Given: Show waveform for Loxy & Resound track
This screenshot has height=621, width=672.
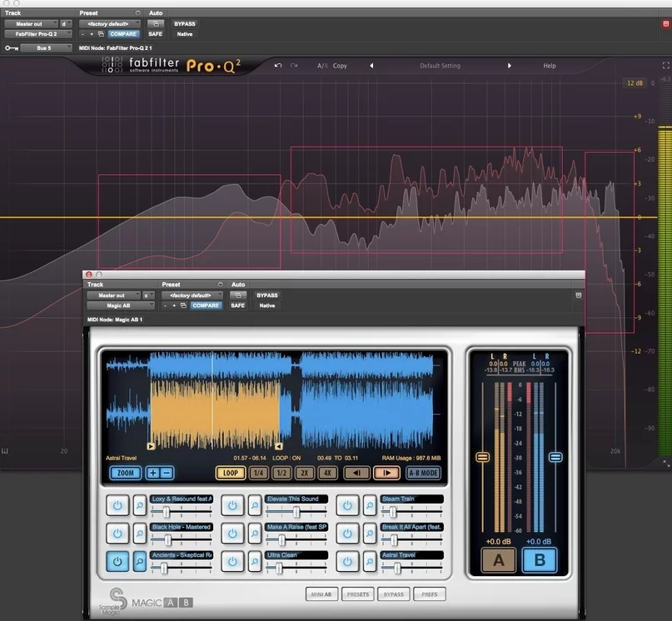Looking at the screenshot, I should (x=140, y=505).
